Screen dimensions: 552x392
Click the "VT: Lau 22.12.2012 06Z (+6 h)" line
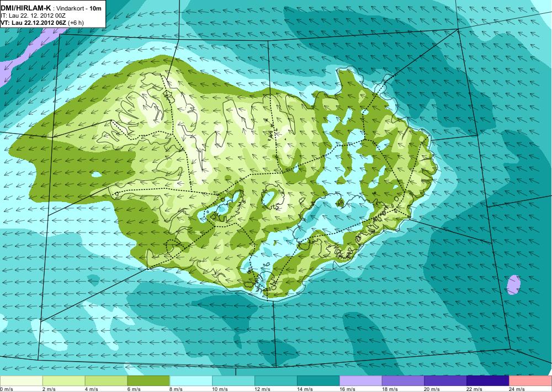pyautogui.click(x=43, y=23)
